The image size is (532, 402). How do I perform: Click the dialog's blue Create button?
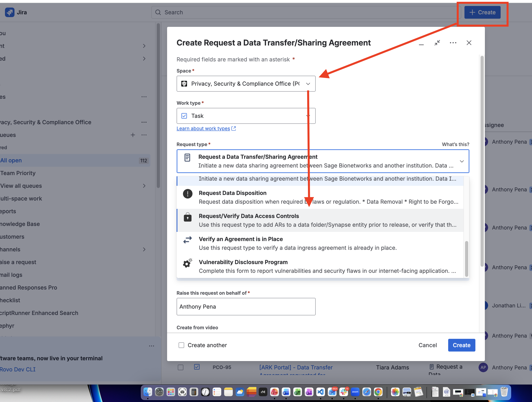(461, 345)
